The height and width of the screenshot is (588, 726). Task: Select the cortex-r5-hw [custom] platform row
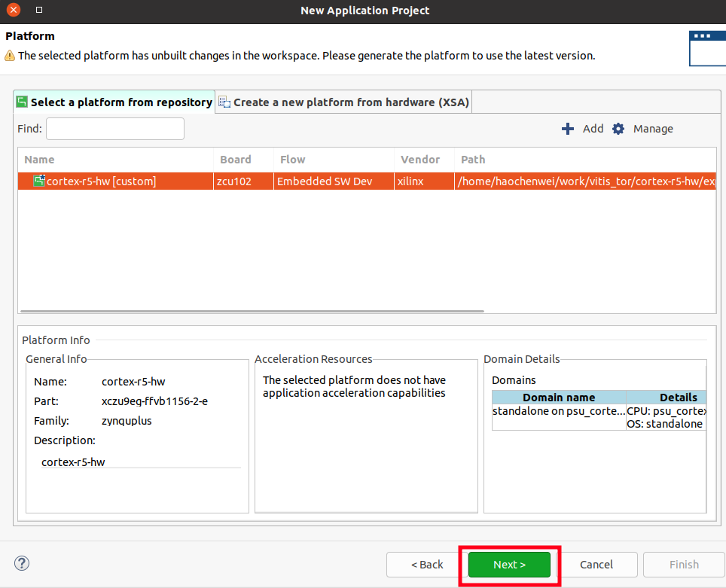[x=367, y=181]
